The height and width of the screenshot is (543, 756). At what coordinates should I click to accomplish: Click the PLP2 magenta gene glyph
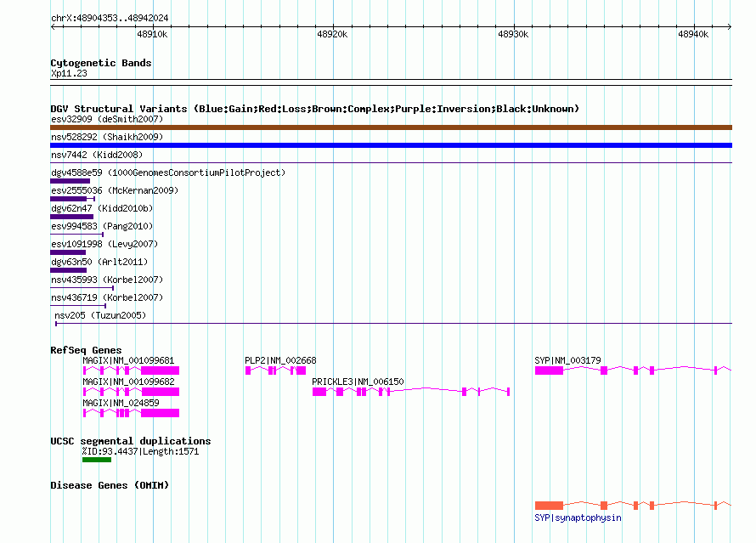pyautogui.click(x=276, y=370)
